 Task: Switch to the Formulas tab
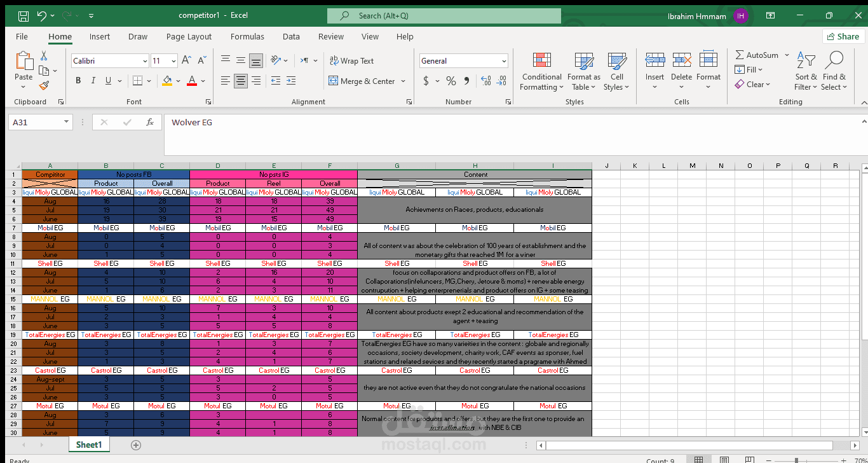click(247, 36)
